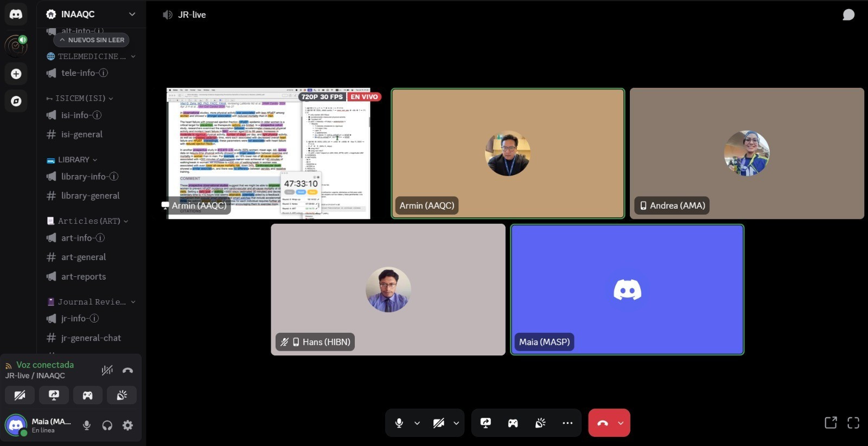Toggle camera on in bottom control bar
The height and width of the screenshot is (446, 868).
439,423
